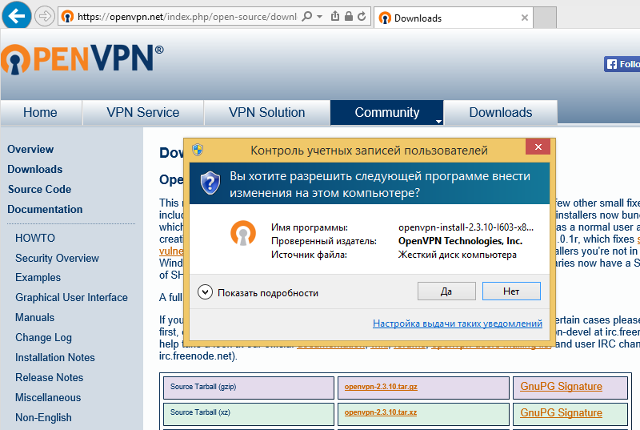Image resolution: width=640 pixels, height=430 pixels.
Task: Click Source Tarball (xz) cell
Action: coord(249,414)
